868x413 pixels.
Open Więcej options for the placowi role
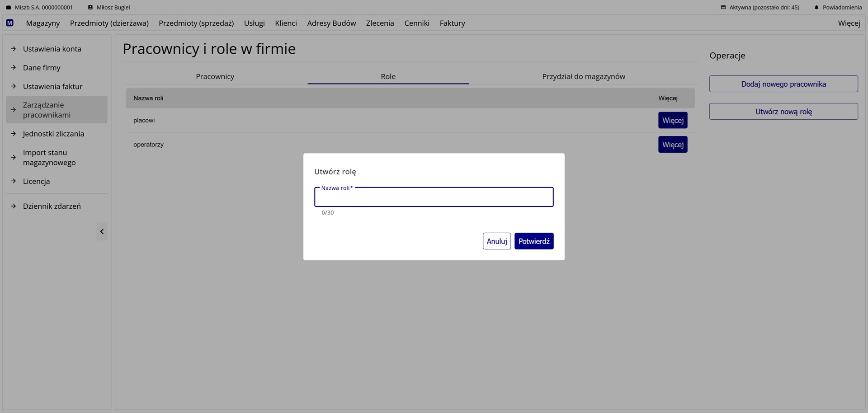(672, 120)
